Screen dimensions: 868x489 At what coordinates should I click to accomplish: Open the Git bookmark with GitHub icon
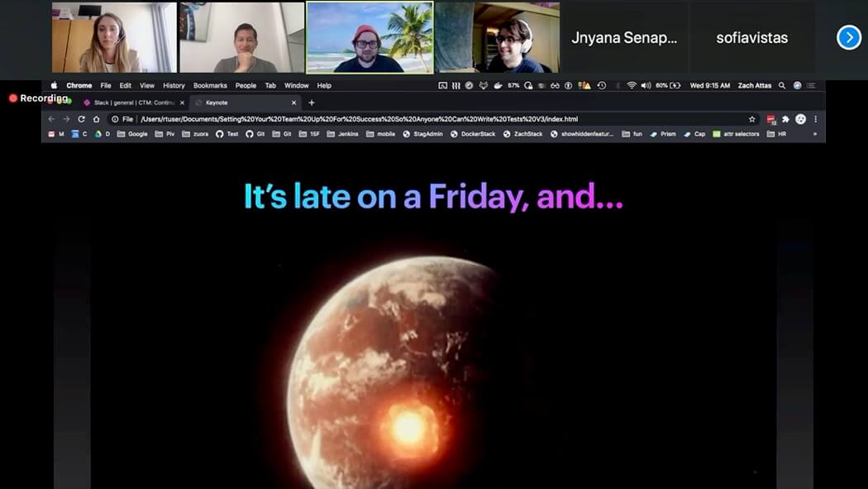pyautogui.click(x=255, y=134)
